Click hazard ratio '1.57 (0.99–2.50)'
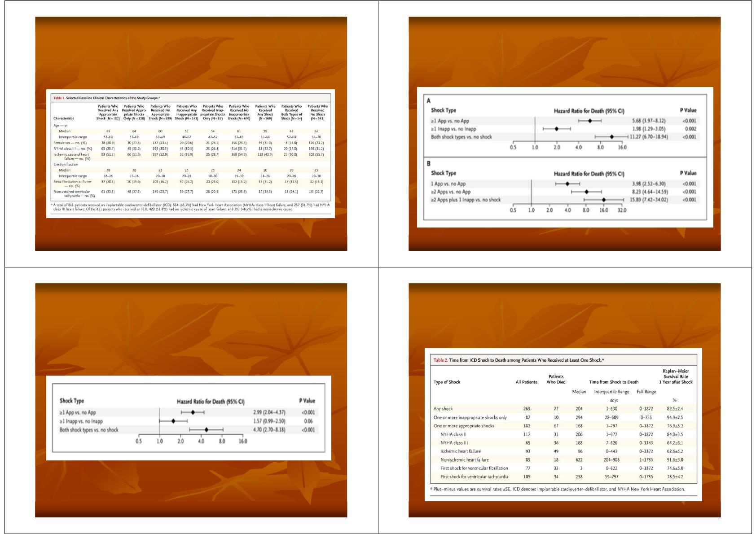Image resolution: width=756 pixels, height=534 pixels. pyautogui.click(x=269, y=421)
